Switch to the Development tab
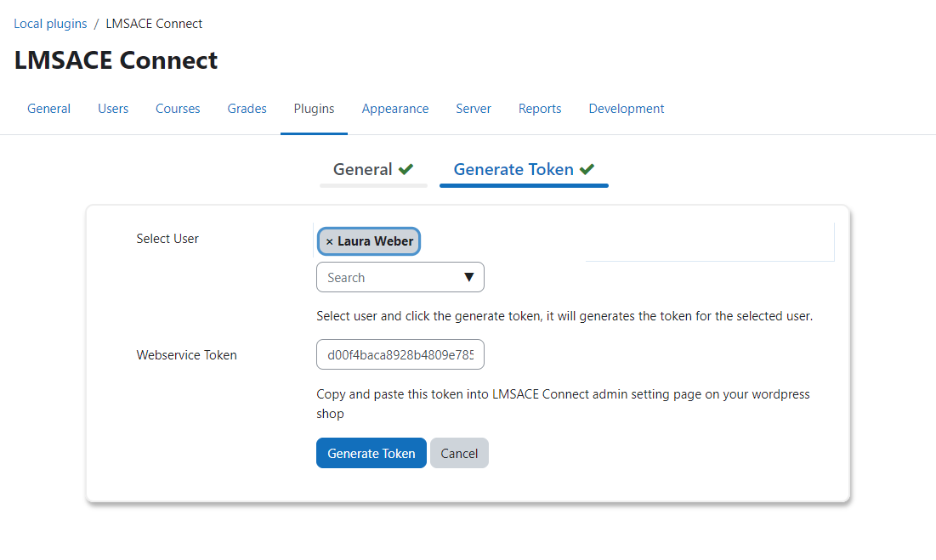Viewport: 936px width, 560px height. point(627,109)
